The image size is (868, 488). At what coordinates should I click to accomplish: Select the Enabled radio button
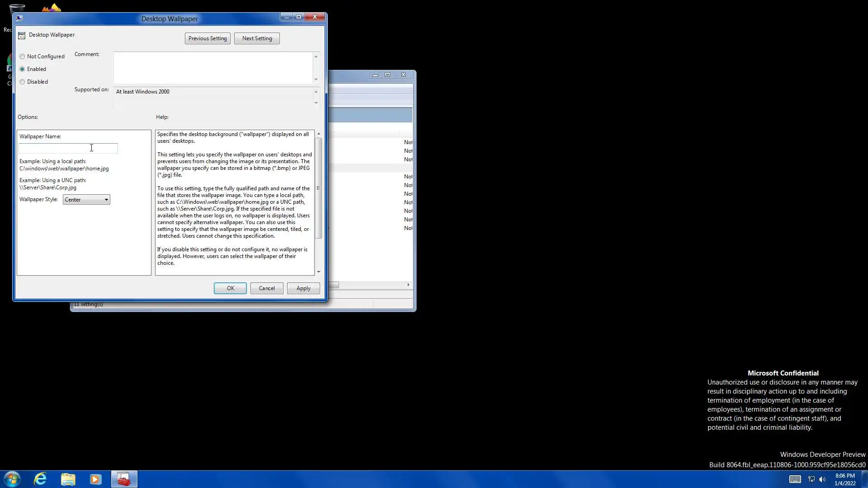click(x=22, y=69)
